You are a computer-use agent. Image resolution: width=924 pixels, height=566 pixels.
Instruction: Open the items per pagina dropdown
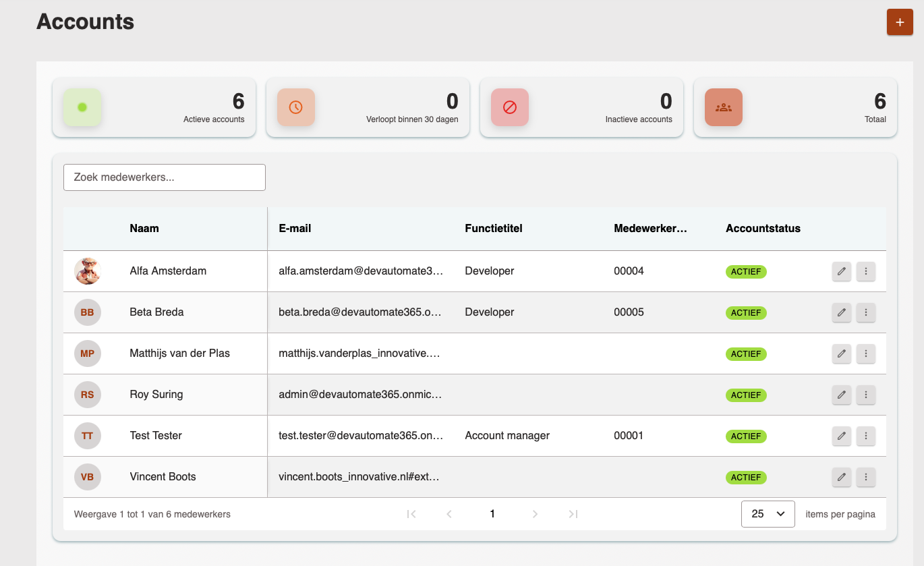click(768, 514)
